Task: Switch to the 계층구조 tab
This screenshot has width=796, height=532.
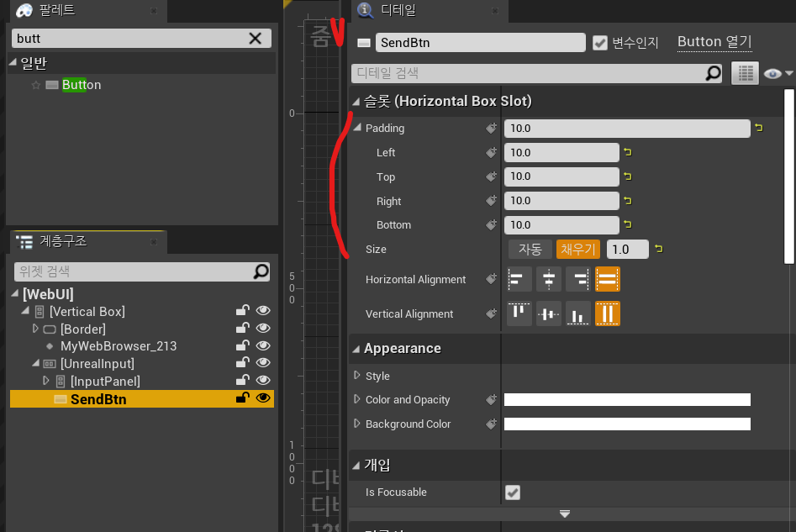Action: [62, 241]
